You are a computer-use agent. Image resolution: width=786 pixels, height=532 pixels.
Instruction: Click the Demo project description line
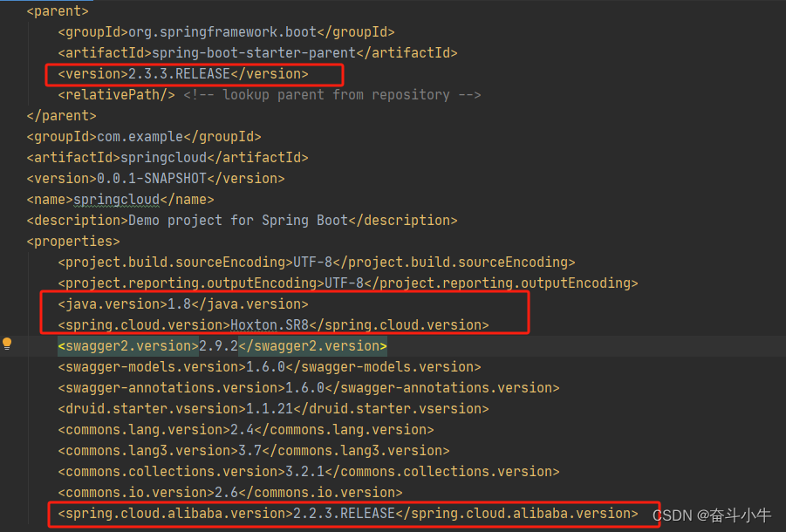(x=243, y=221)
